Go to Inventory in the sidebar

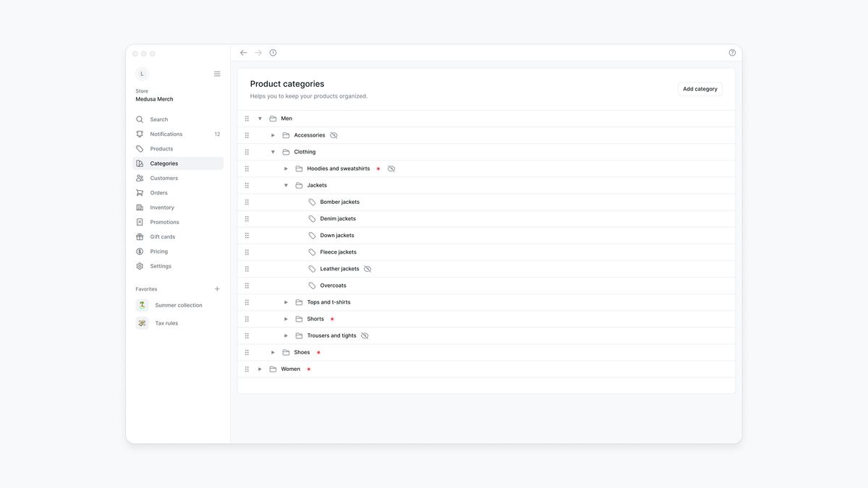pyautogui.click(x=178, y=207)
